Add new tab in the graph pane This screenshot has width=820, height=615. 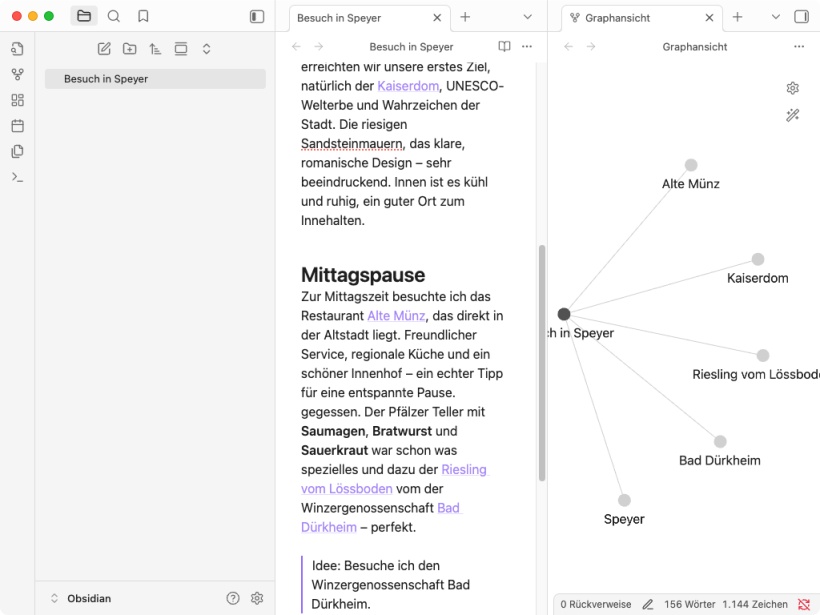point(737,17)
